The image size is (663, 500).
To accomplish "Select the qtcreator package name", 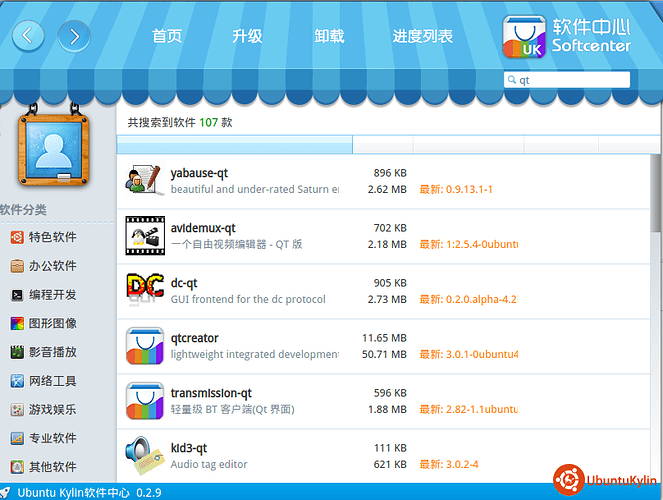I will click(x=195, y=338).
